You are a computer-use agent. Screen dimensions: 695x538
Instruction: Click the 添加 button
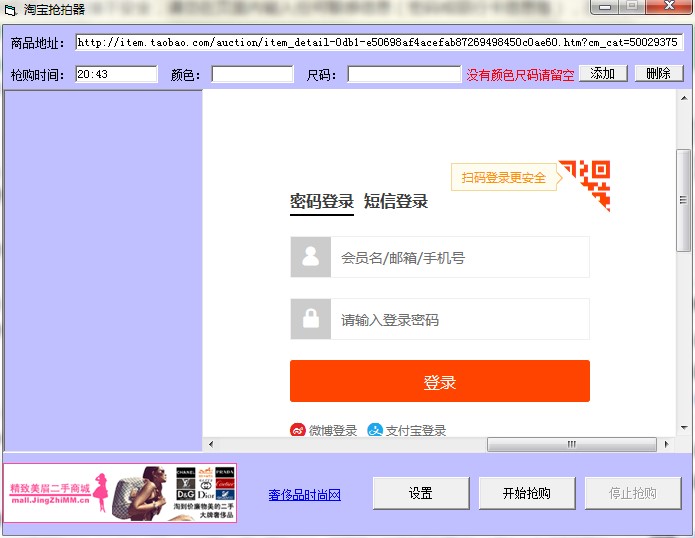tap(603, 74)
